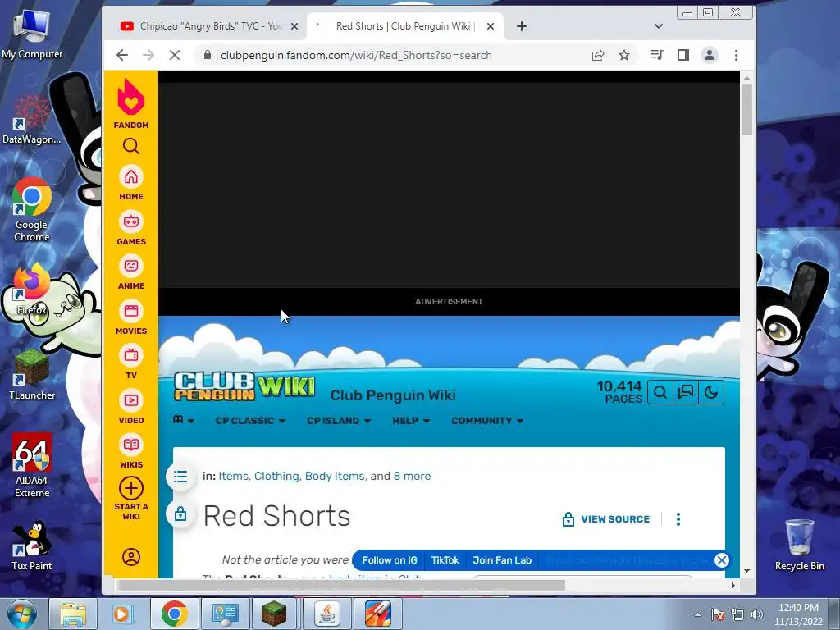The image size is (840, 630).
Task: Click the share this page icon
Action: 598,55
